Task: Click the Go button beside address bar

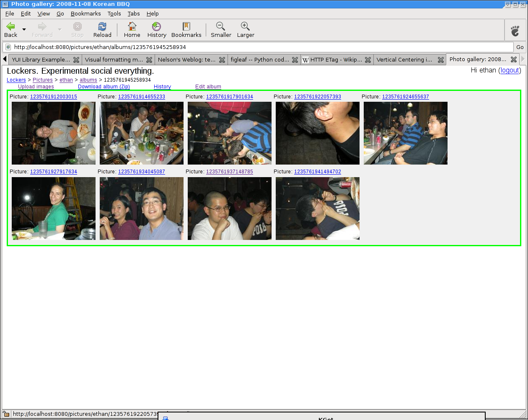Action: pos(520,47)
